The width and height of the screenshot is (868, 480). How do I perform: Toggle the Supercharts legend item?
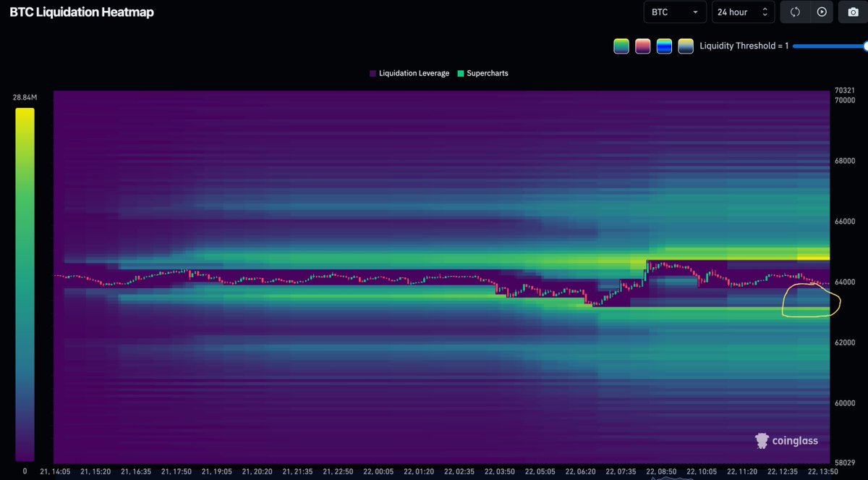482,73
